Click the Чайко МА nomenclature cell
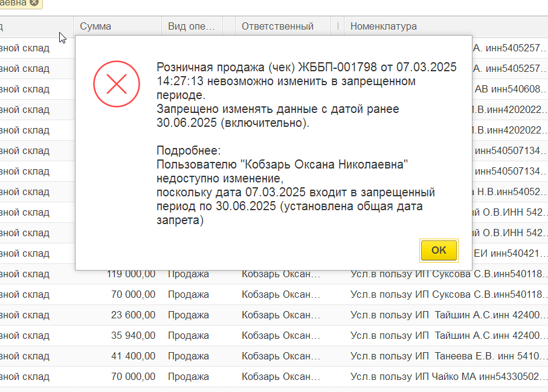The height and width of the screenshot is (392, 548). pyautogui.click(x=446, y=377)
